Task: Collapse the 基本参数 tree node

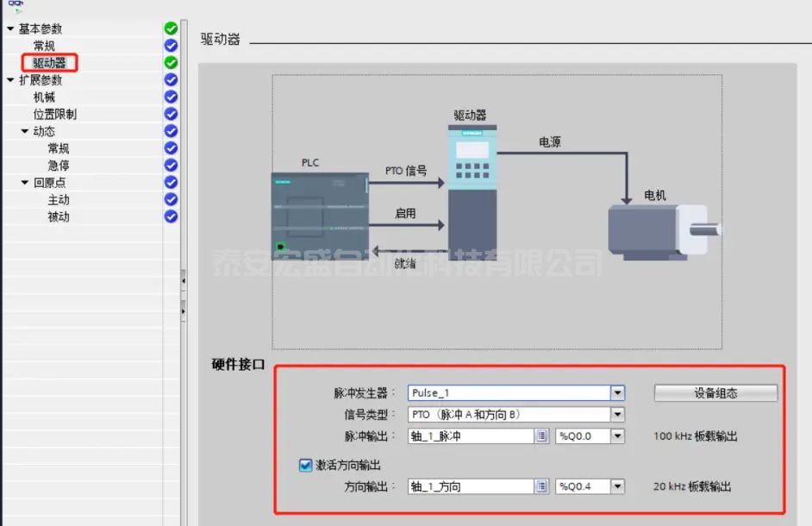Action: (10, 29)
